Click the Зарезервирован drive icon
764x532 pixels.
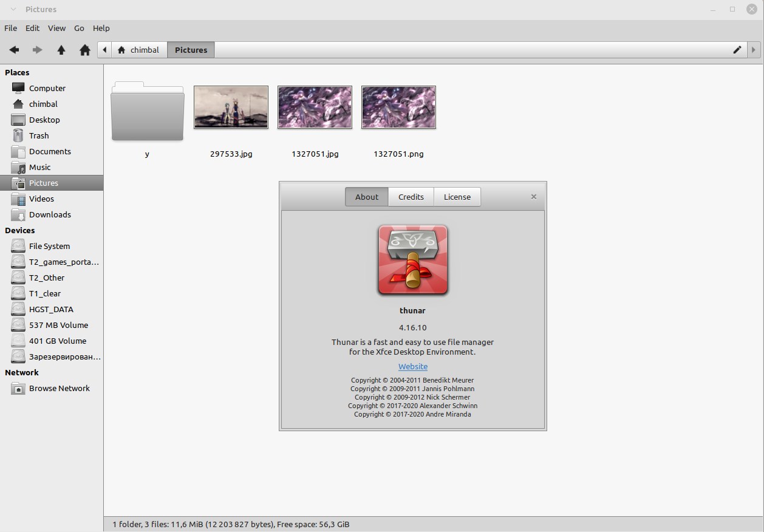tap(18, 356)
